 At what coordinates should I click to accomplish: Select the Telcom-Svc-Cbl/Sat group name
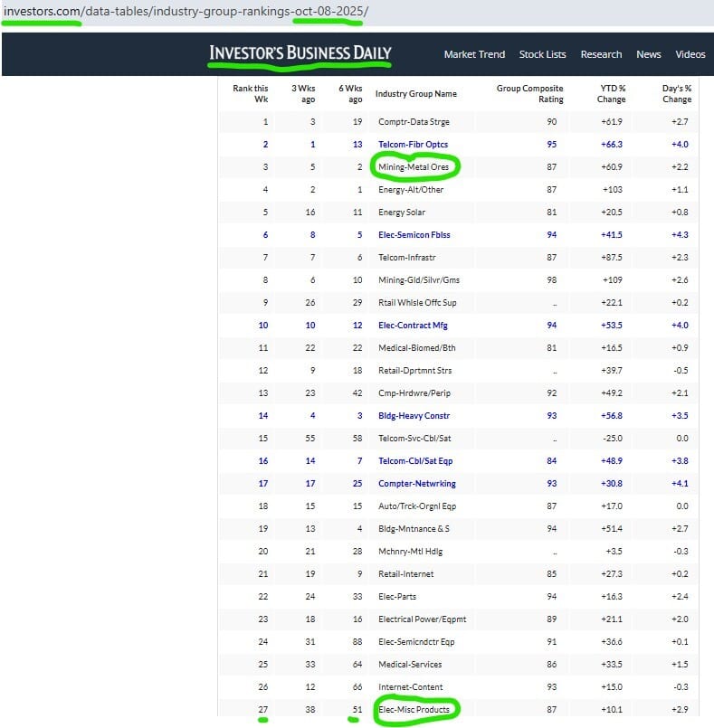414,439
